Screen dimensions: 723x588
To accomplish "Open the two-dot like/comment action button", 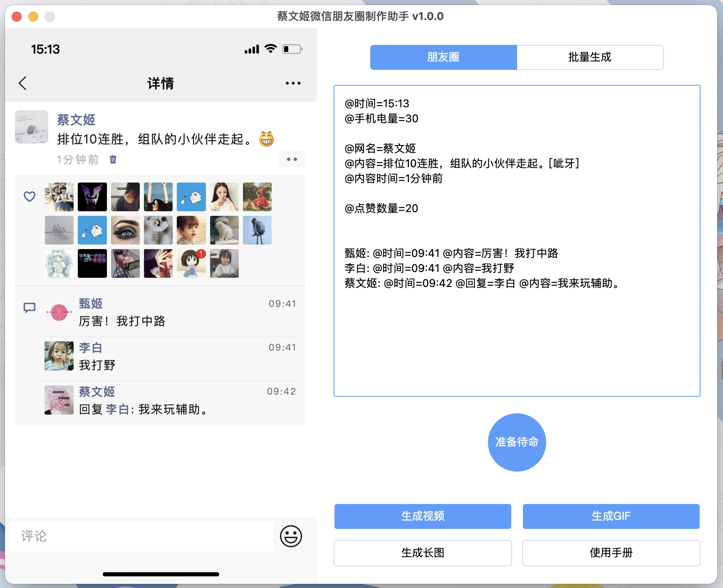I will [292, 159].
